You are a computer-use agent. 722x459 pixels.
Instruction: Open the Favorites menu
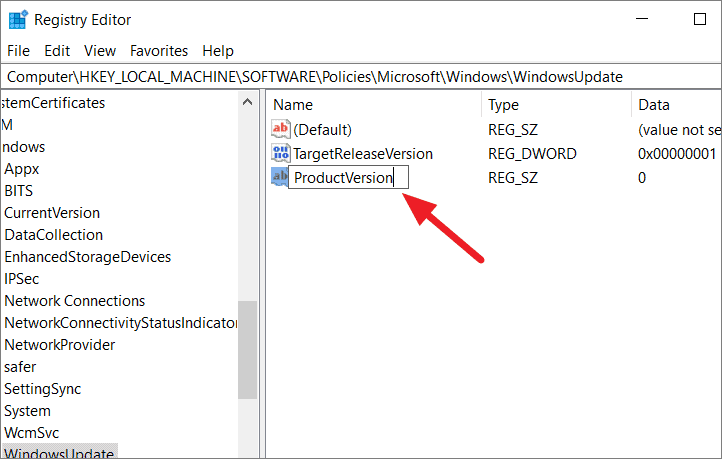159,51
